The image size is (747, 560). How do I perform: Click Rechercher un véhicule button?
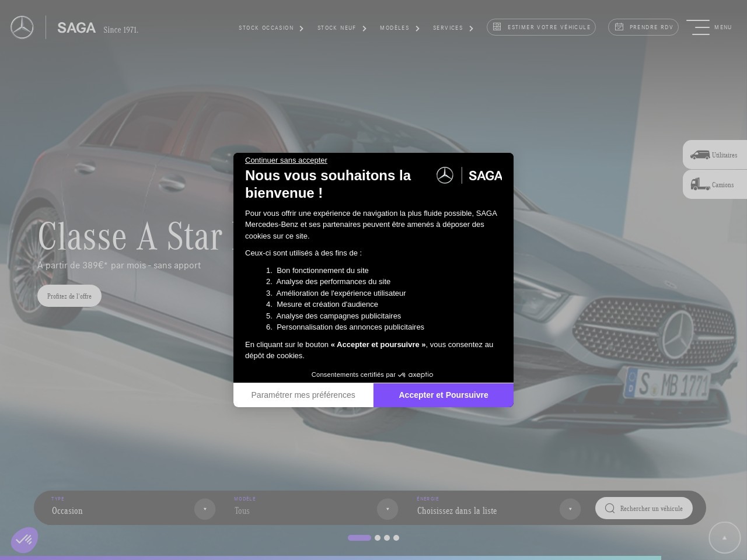pyautogui.click(x=644, y=508)
